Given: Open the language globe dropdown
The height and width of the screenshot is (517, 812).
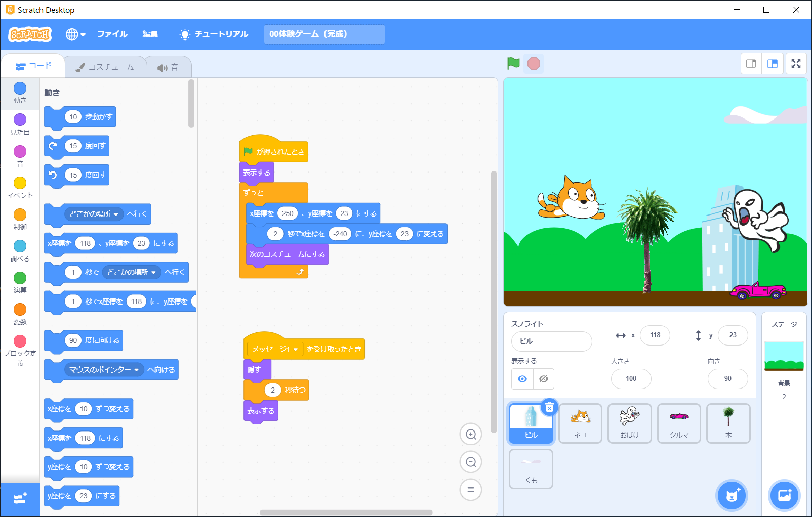Looking at the screenshot, I should tap(75, 34).
